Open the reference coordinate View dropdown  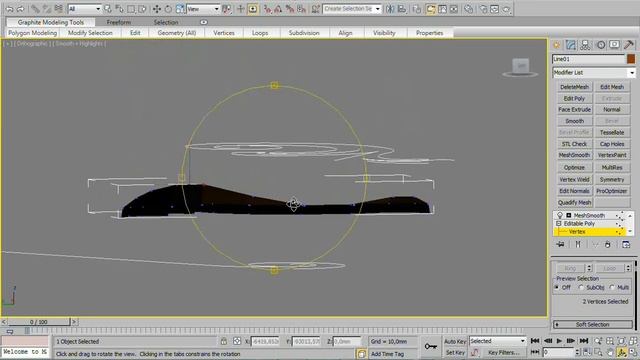(x=203, y=9)
